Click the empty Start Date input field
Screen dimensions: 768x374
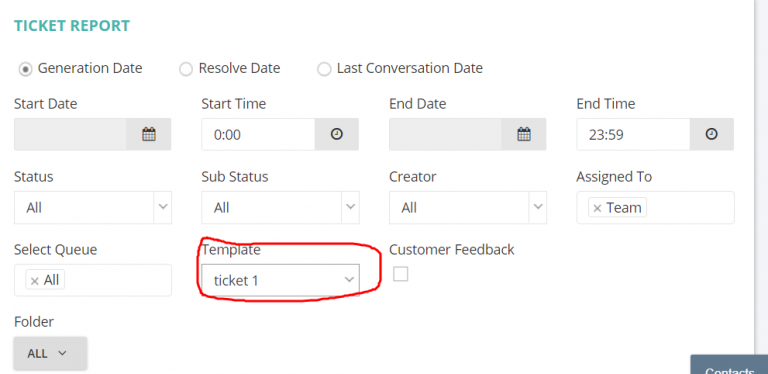pos(70,134)
